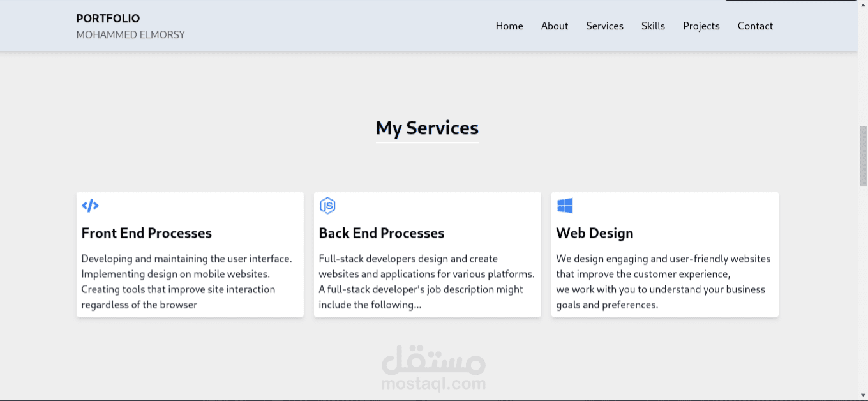Screen dimensions: 868x401
Task: Click the Back End Processes card title
Action: (x=382, y=233)
